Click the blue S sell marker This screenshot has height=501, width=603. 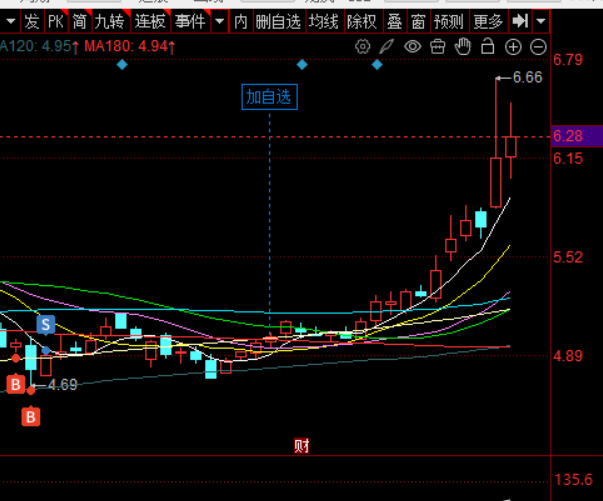tap(46, 325)
